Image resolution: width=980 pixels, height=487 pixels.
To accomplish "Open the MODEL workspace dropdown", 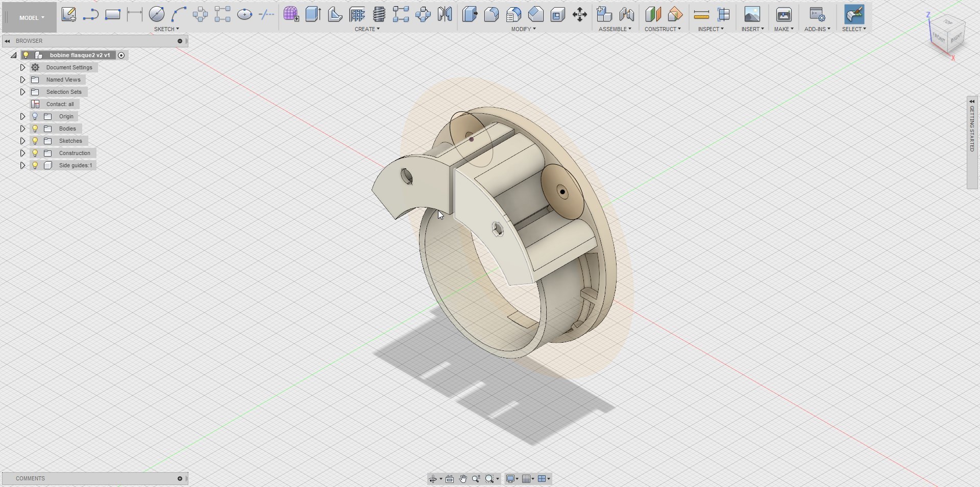I will point(32,18).
